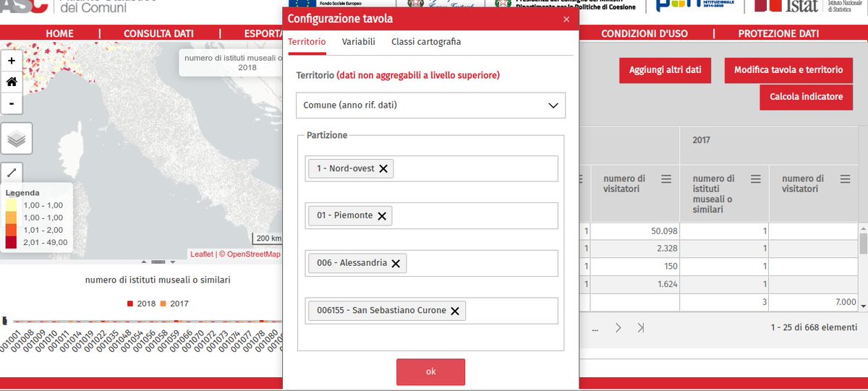Remove 006155 - San Sebastiano Curone tag
The width and height of the screenshot is (868, 391).
(455, 311)
